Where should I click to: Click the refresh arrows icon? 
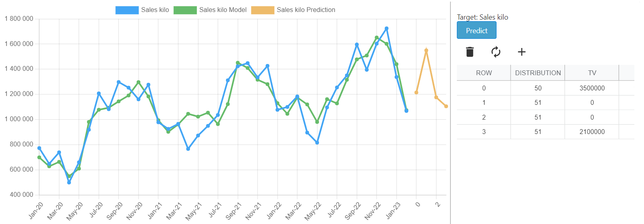tap(496, 52)
